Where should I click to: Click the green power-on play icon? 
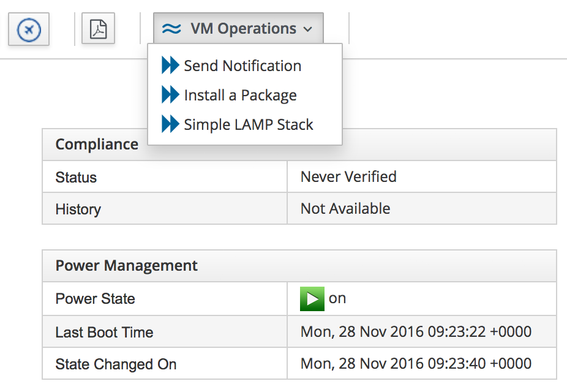coord(312,300)
